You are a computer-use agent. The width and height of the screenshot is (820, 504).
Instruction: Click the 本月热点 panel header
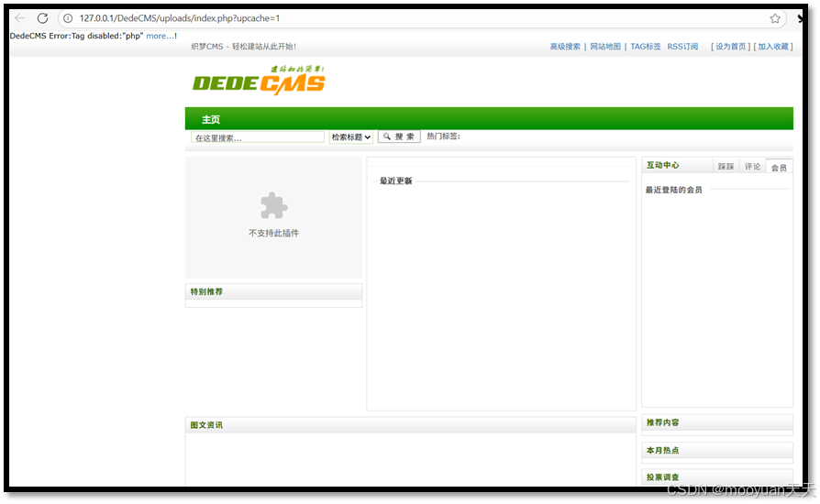point(717,450)
